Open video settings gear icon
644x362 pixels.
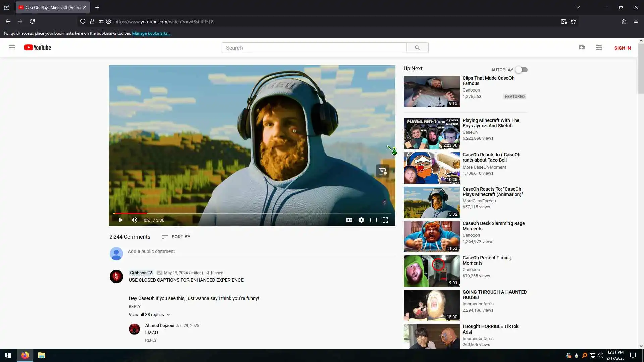pyautogui.click(x=361, y=220)
